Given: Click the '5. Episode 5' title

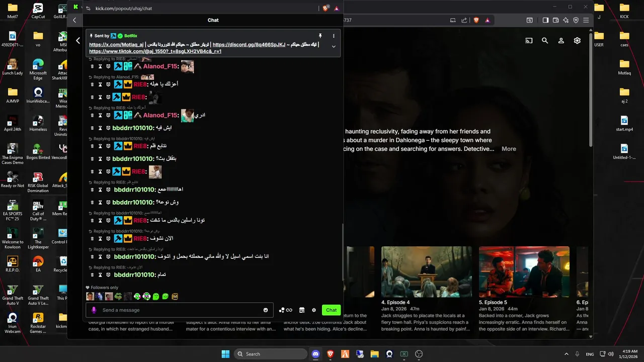Looking at the screenshot, I should (493, 303).
